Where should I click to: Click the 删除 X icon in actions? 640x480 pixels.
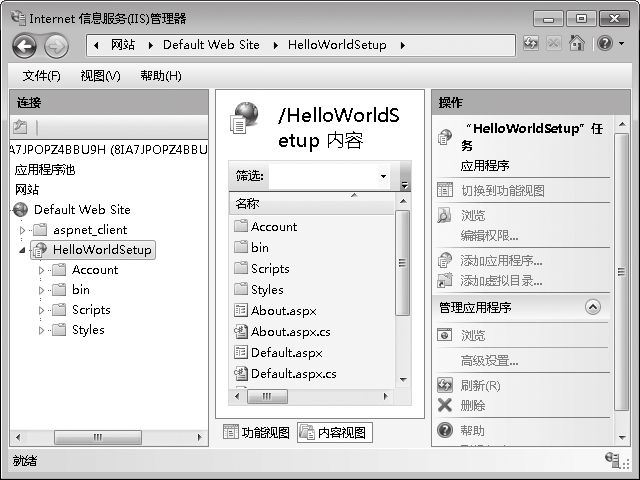click(x=445, y=405)
